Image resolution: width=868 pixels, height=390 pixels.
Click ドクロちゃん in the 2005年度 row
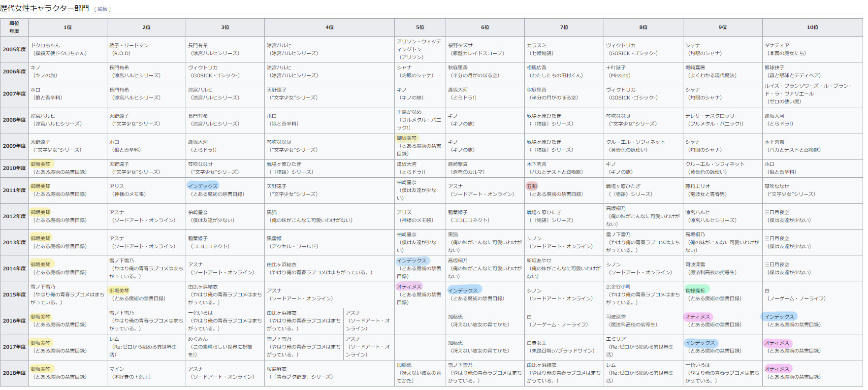point(45,46)
